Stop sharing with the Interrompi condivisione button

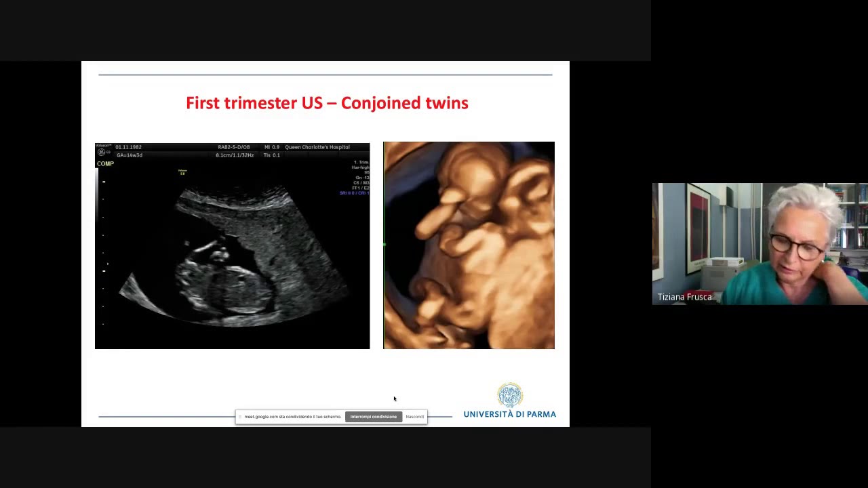(x=374, y=417)
